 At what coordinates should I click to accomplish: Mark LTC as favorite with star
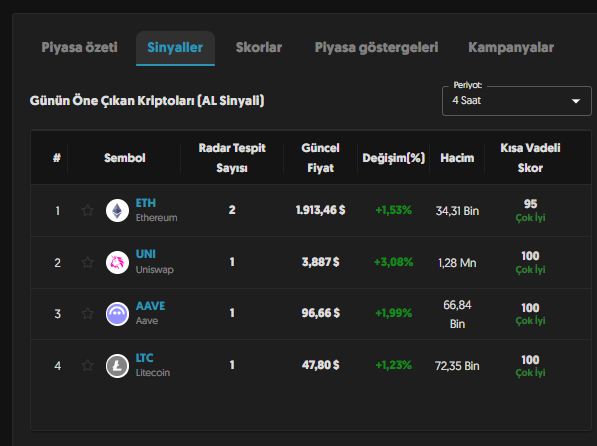(88, 365)
